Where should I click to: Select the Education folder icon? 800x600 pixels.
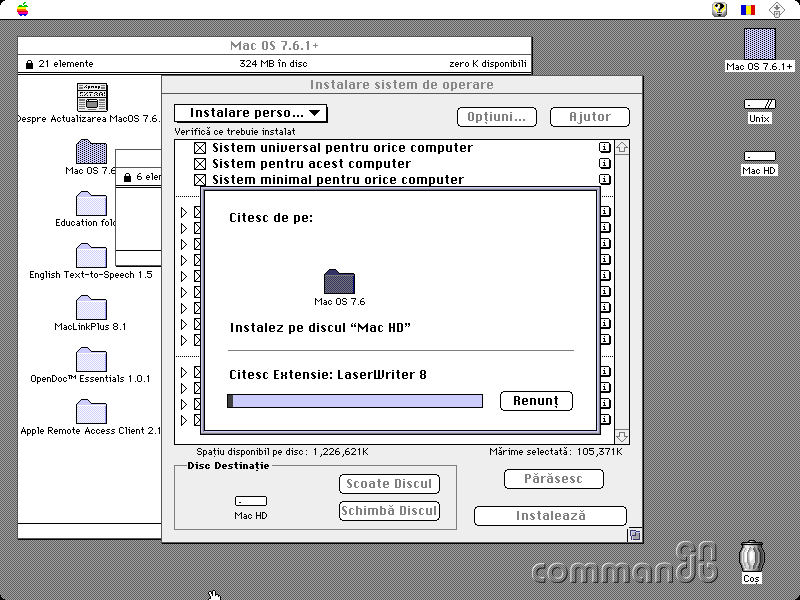[91, 204]
